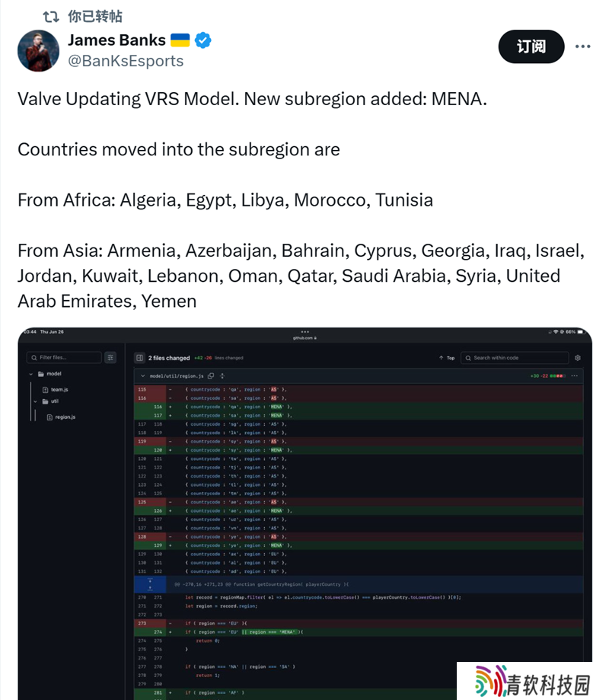Click the Filter files search field
This screenshot has width=609, height=700.
tap(64, 357)
